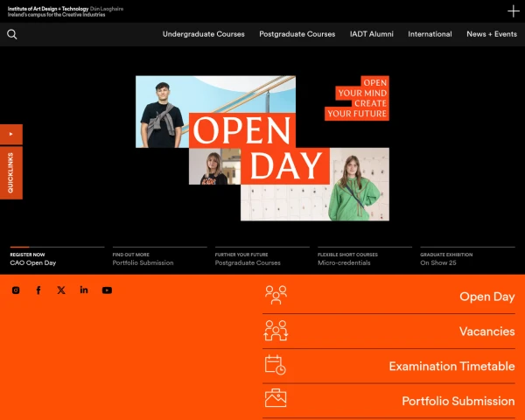This screenshot has width=525, height=420.
Task: Go to IADT Alumni menu item
Action: (x=372, y=34)
